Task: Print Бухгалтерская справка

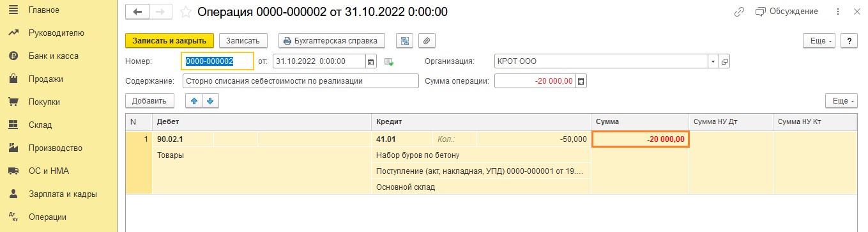Action: (332, 40)
